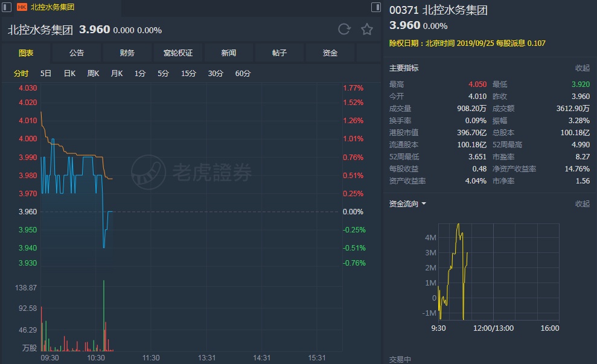Click the 00371 北控水务集团 title
Screen dimensions: 597x364
click(x=438, y=10)
